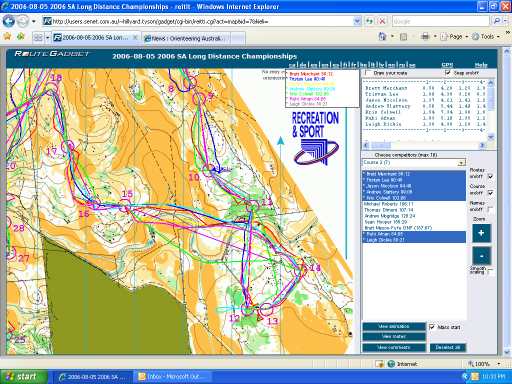
Task: Open the Course 3 dropdown
Action: (414, 163)
